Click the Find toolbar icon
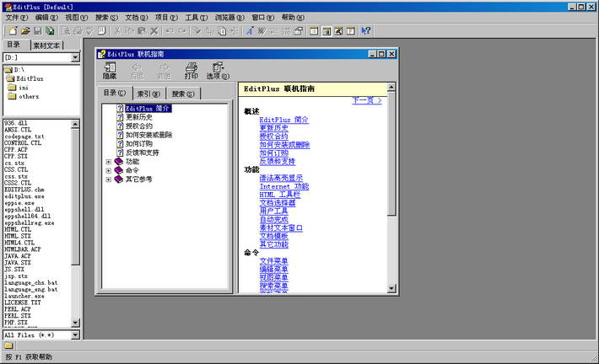 [x=197, y=31]
